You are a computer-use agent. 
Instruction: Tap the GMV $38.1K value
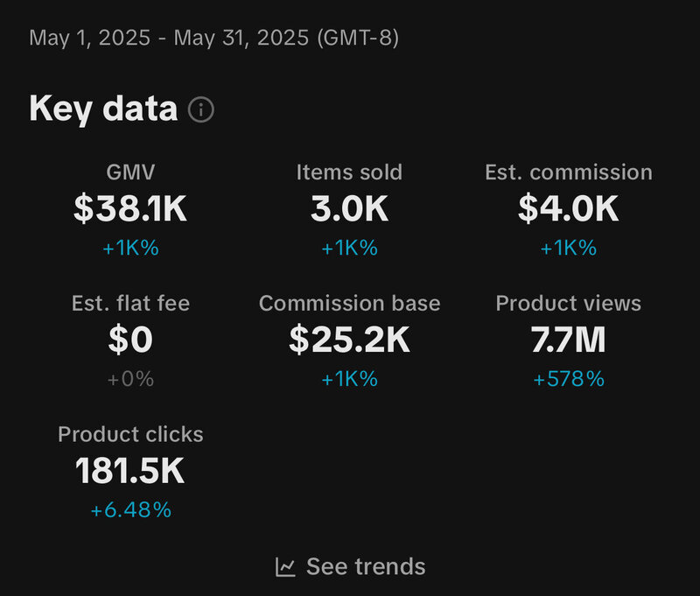(130, 208)
